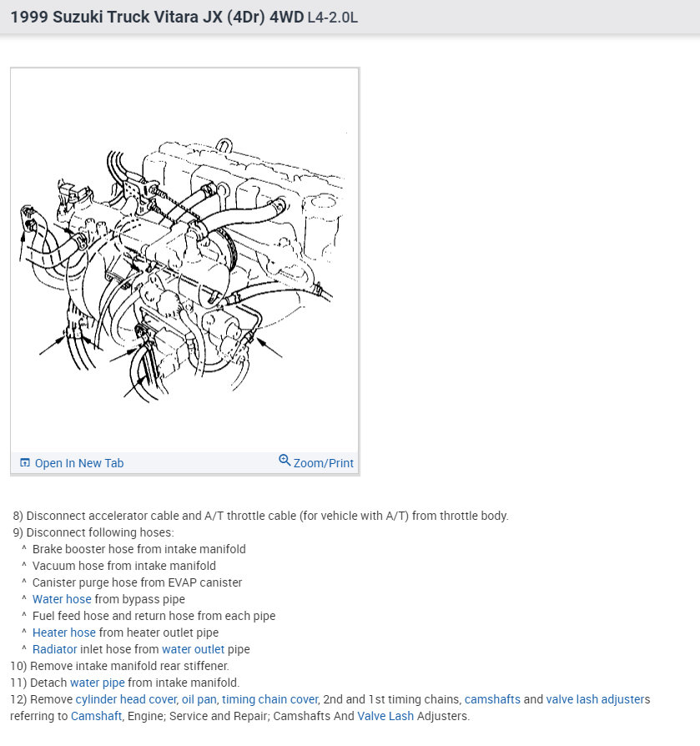The height and width of the screenshot is (746, 700).
Task: Click step 10 intake manifold stiffener text
Action: coord(119,666)
